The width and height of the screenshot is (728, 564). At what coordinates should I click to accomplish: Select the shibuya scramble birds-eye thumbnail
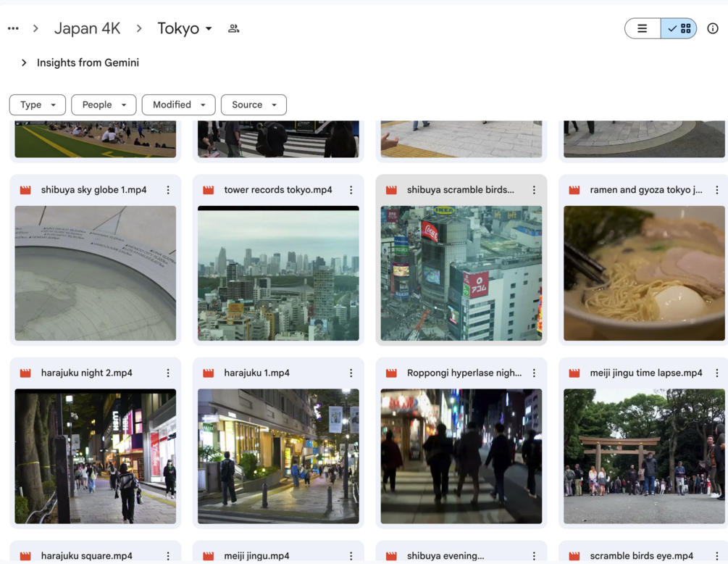point(461,273)
